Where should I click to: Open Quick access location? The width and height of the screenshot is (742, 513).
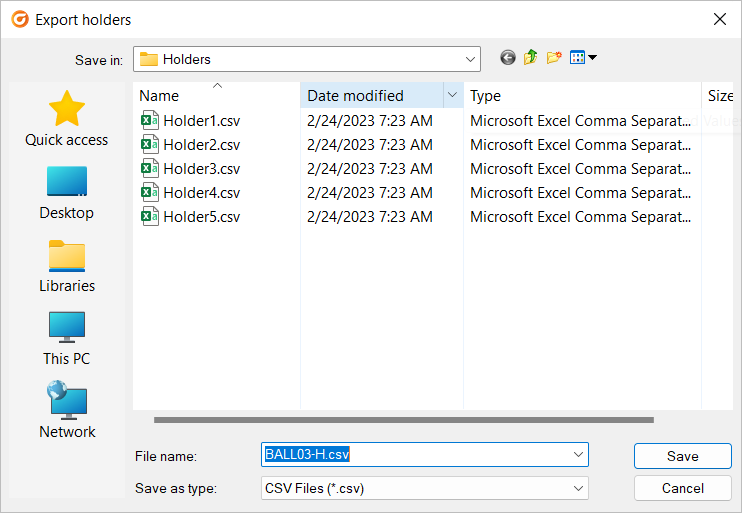[x=67, y=119]
